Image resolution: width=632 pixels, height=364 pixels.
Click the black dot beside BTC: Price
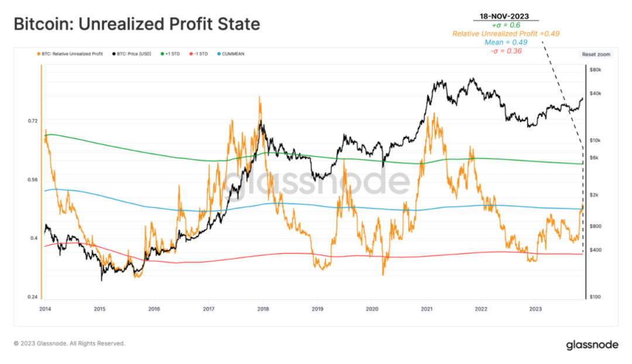pos(114,54)
